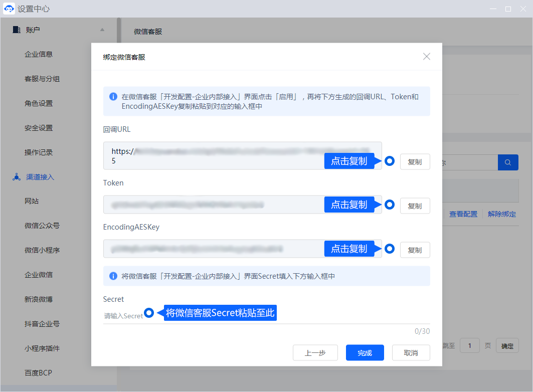This screenshot has height=392, width=533.
Task: Copy the 回调URL value
Action: pos(415,162)
